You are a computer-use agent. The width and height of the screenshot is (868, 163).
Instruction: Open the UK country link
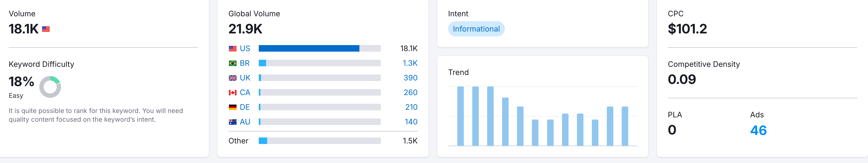click(245, 78)
